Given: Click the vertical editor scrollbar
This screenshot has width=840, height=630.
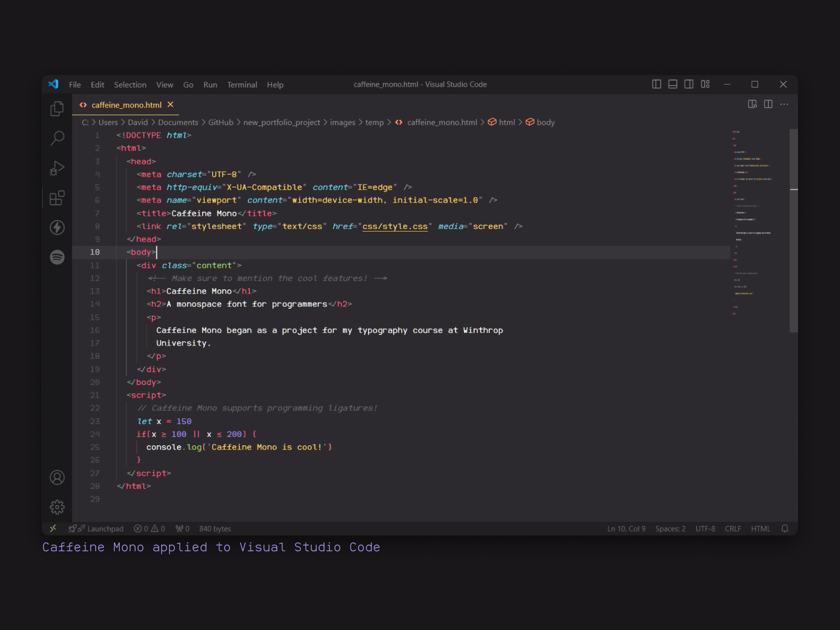Looking at the screenshot, I should pos(794,231).
